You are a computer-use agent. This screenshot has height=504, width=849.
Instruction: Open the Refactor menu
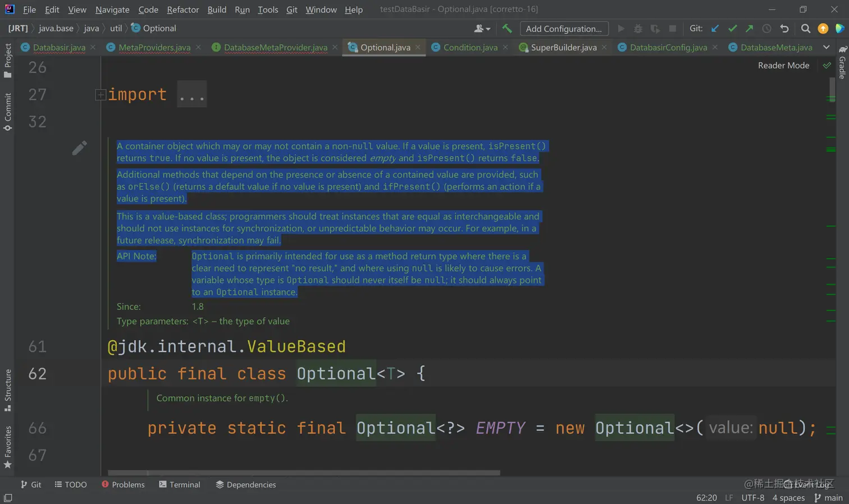tap(182, 10)
